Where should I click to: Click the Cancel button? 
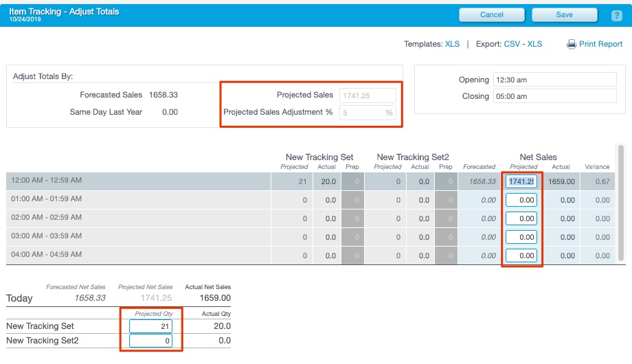(x=492, y=15)
